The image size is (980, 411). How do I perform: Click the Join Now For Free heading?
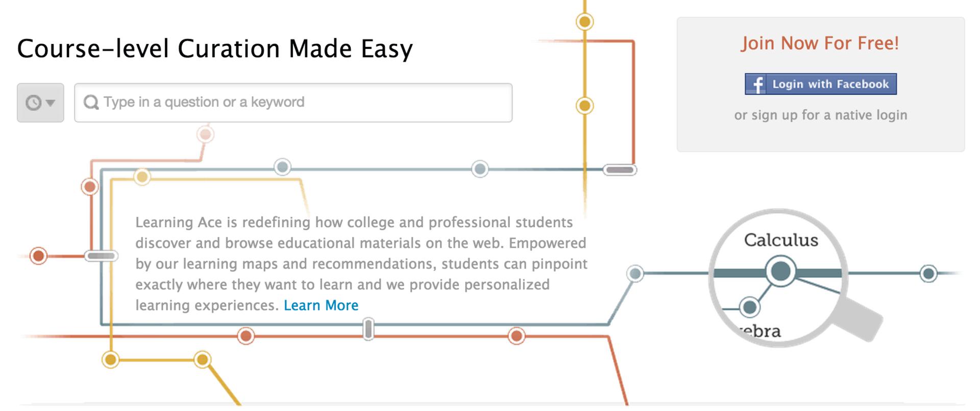click(x=820, y=43)
